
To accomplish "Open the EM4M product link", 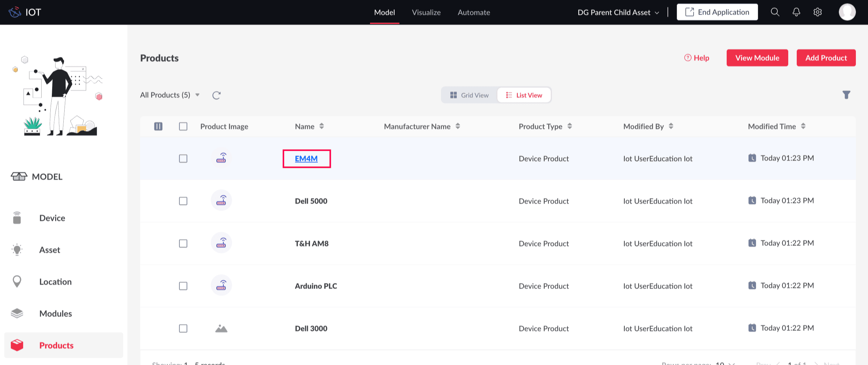I will 306,158.
